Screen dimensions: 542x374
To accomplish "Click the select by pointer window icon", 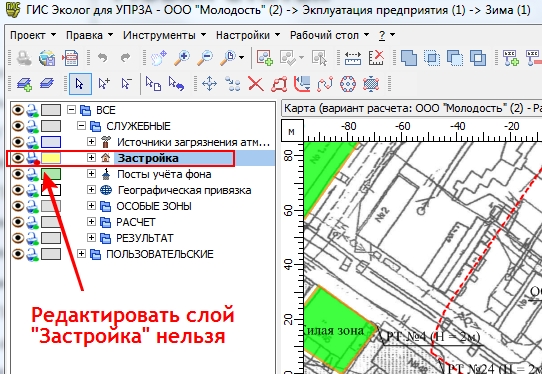I will pos(319,58).
